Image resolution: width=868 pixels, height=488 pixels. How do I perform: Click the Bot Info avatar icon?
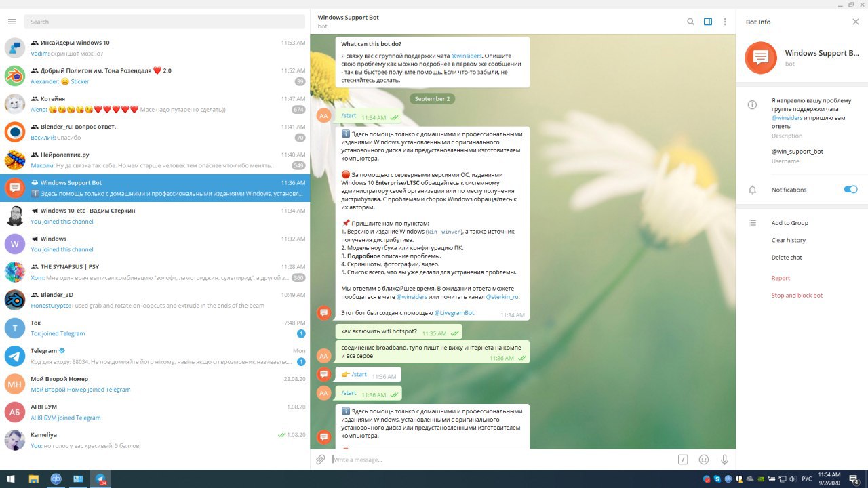[760, 58]
